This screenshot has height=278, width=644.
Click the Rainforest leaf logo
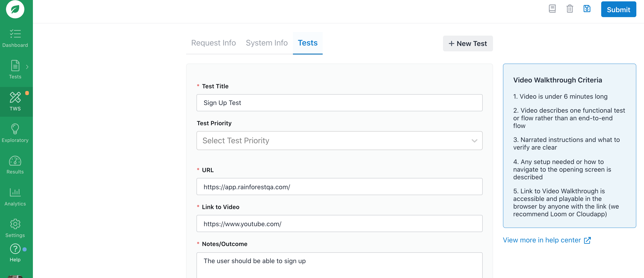tap(15, 9)
